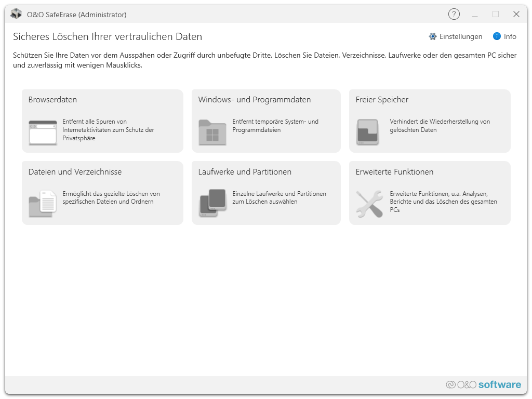Open Windows- und Programmdaten section
Viewport: 532px width, 399px height.
coord(254,100)
